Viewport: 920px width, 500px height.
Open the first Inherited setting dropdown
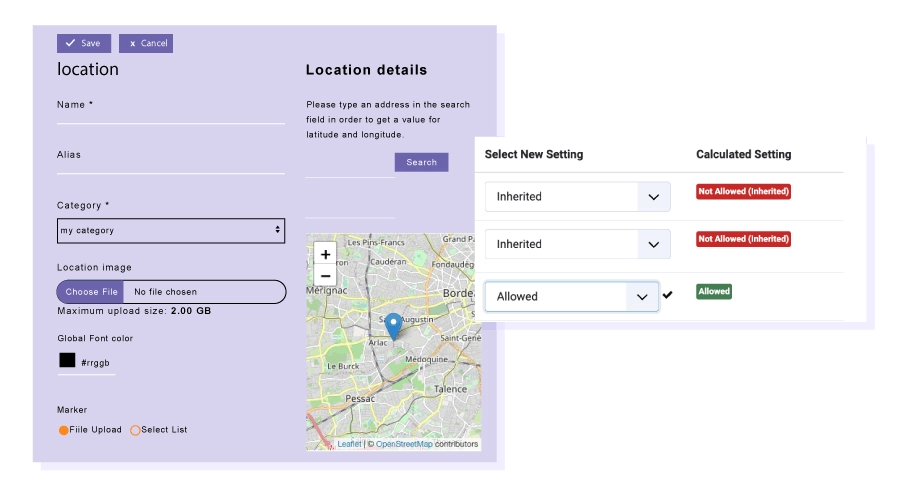coord(577,197)
